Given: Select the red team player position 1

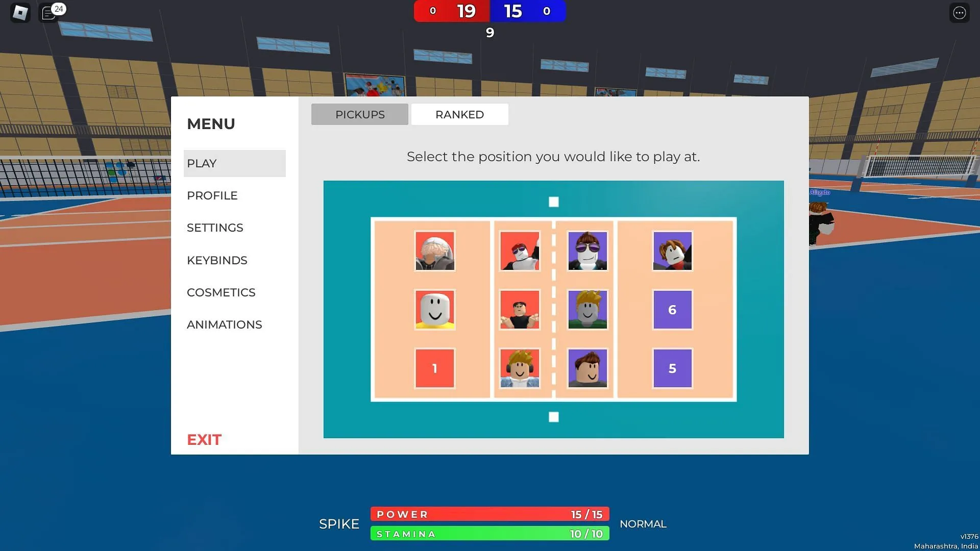Looking at the screenshot, I should pyautogui.click(x=435, y=368).
